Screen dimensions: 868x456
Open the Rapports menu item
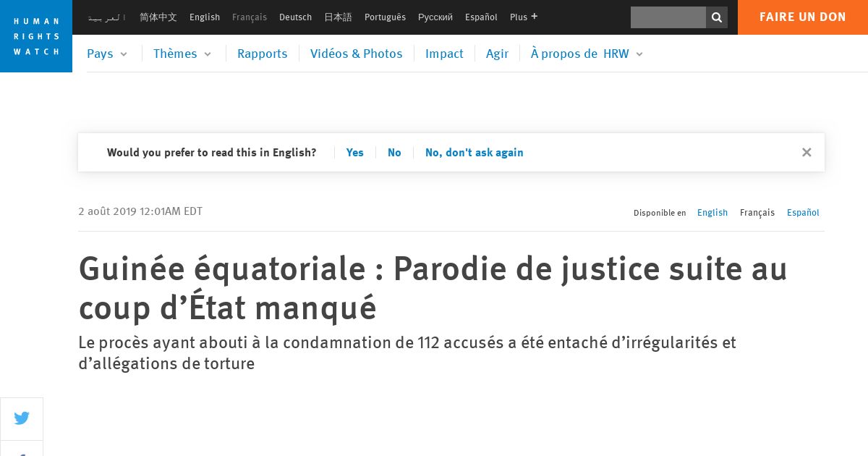262,54
